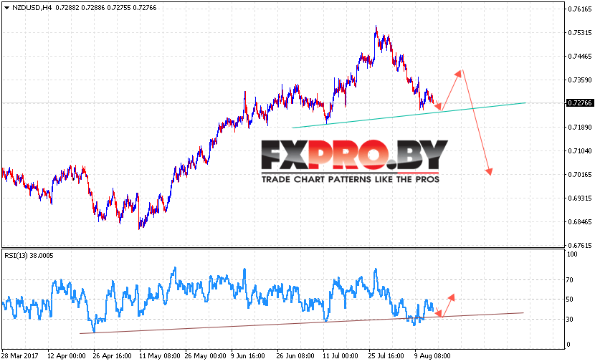This screenshot has height=364, width=595.
Task: Click the RSI(13) 38.0005 indicator label
Action: click(x=29, y=256)
